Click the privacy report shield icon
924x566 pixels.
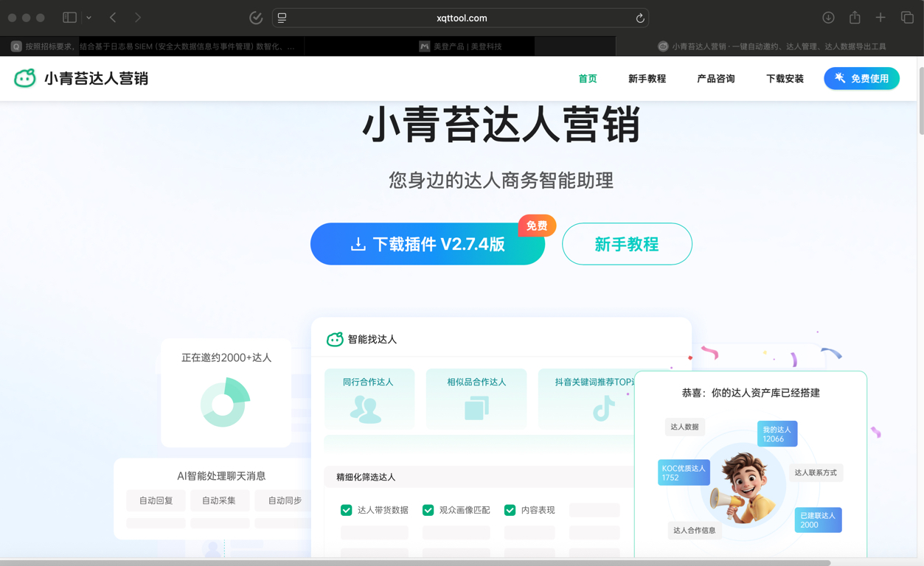tap(256, 18)
